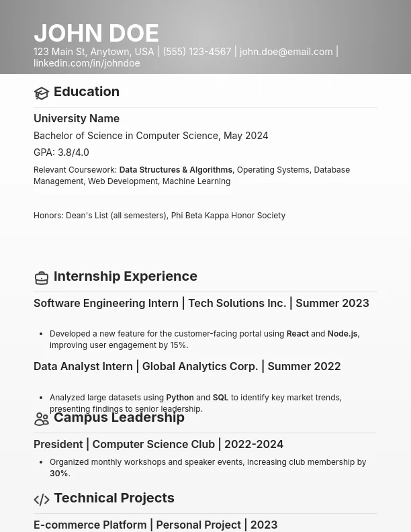The width and height of the screenshot is (411, 532).
Task: Select the Software Engineering Intern entry title
Action: pos(201,303)
